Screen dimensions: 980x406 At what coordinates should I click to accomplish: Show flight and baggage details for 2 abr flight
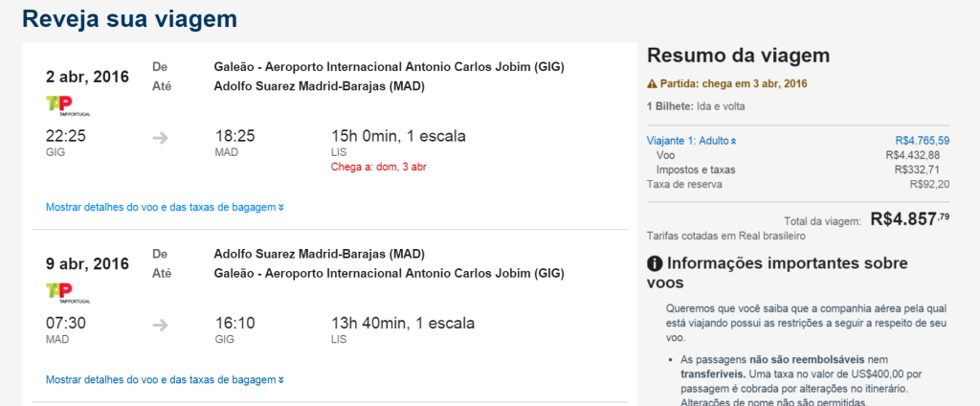pyautogui.click(x=165, y=207)
